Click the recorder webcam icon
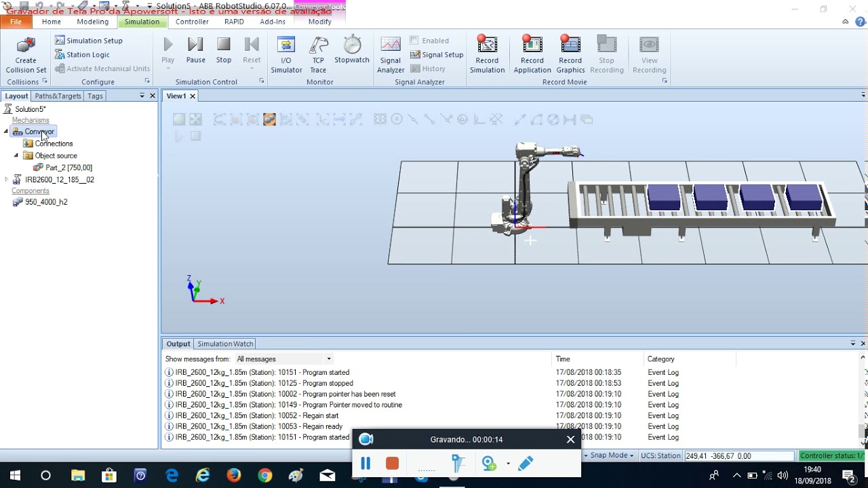868x488 pixels. (x=489, y=464)
